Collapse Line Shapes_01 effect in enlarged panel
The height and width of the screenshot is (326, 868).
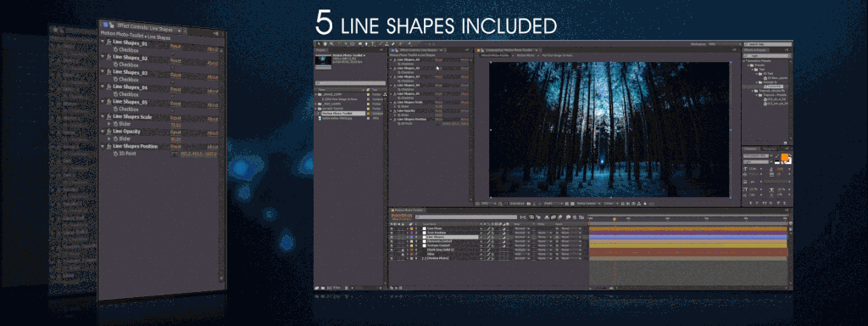point(103,42)
